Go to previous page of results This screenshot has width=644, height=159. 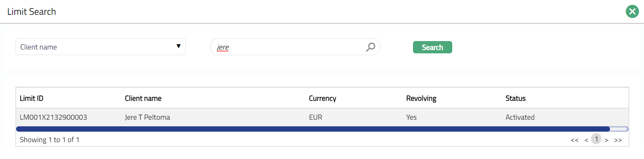586,140
